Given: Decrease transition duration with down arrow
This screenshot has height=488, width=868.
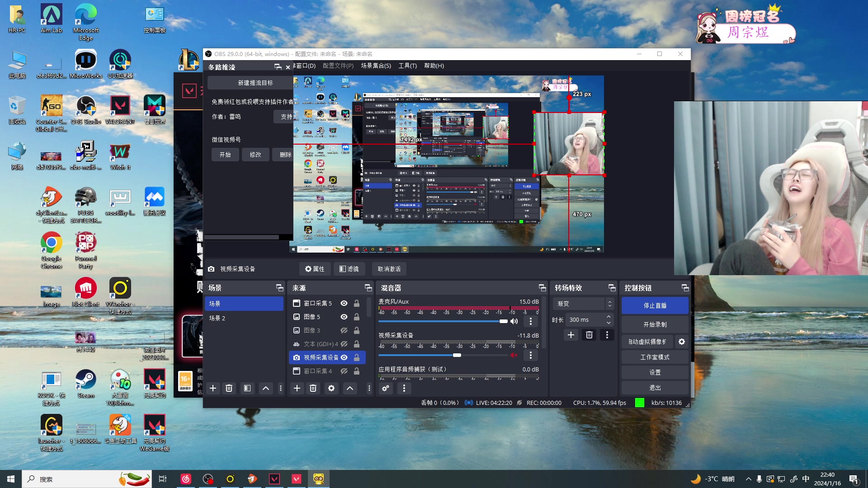Looking at the screenshot, I should click(x=609, y=323).
